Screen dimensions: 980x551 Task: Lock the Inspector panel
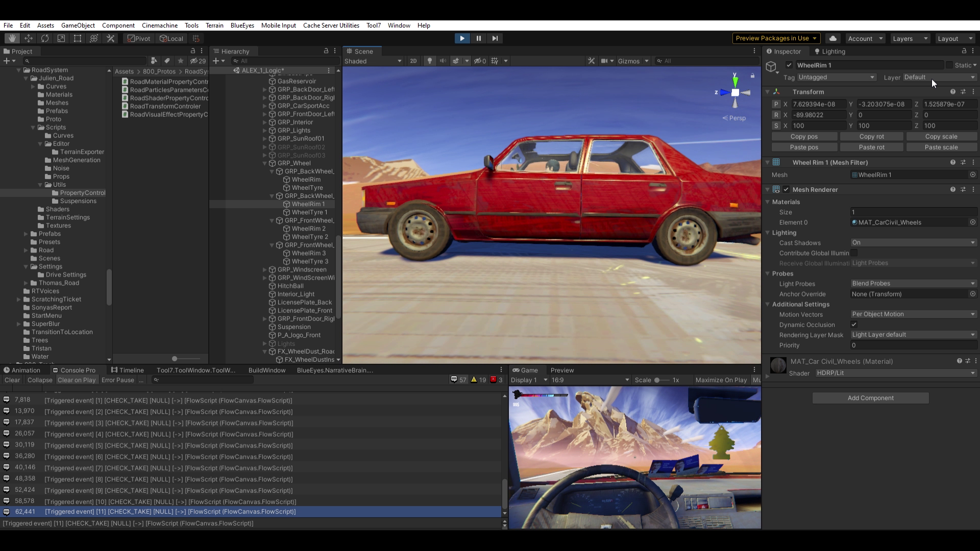pyautogui.click(x=964, y=51)
